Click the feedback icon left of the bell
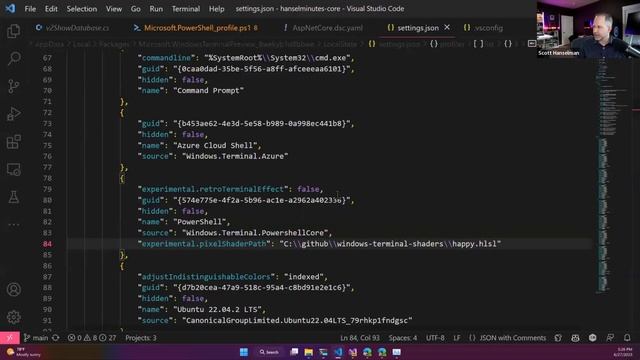 point(610,338)
